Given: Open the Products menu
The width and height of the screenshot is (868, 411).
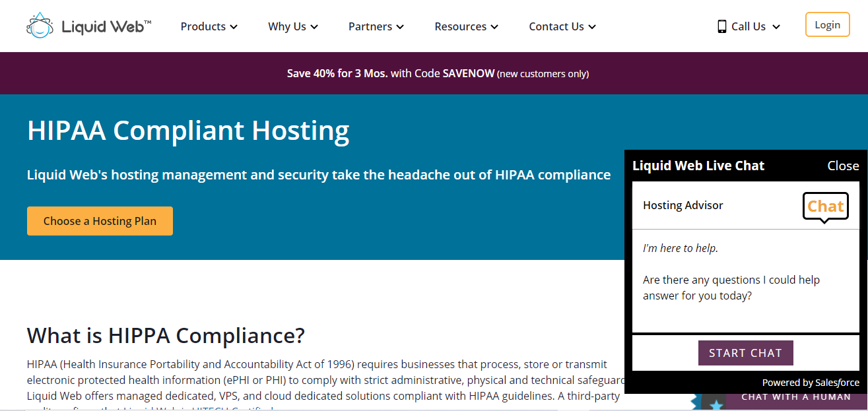Looking at the screenshot, I should click(209, 26).
